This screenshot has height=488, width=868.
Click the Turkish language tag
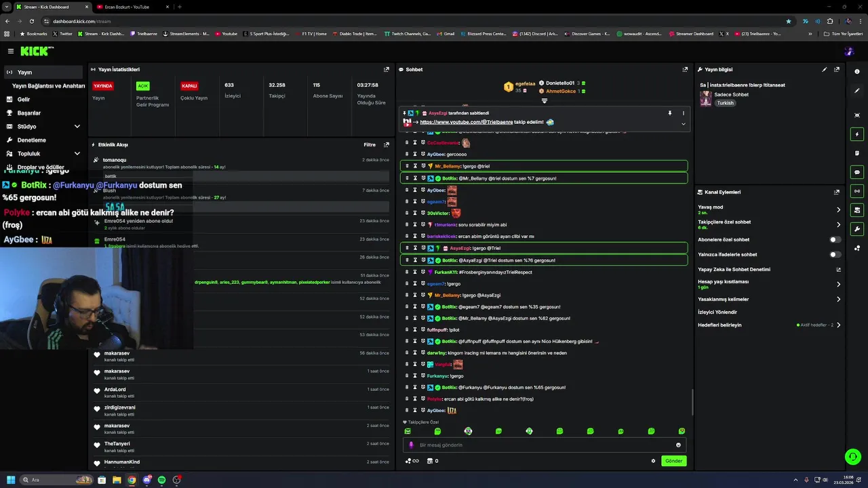click(726, 103)
